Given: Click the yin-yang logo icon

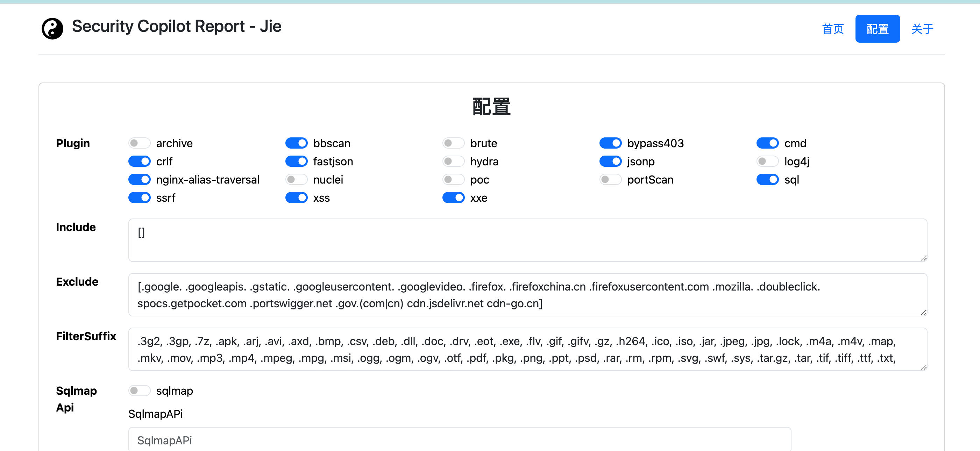Looking at the screenshot, I should coord(52,29).
